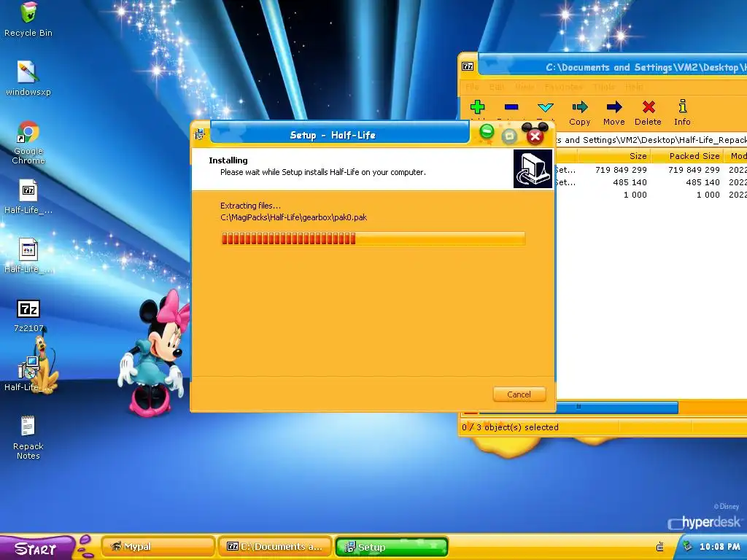
Task: Switch to Mypal in the taskbar
Action: tap(158, 547)
